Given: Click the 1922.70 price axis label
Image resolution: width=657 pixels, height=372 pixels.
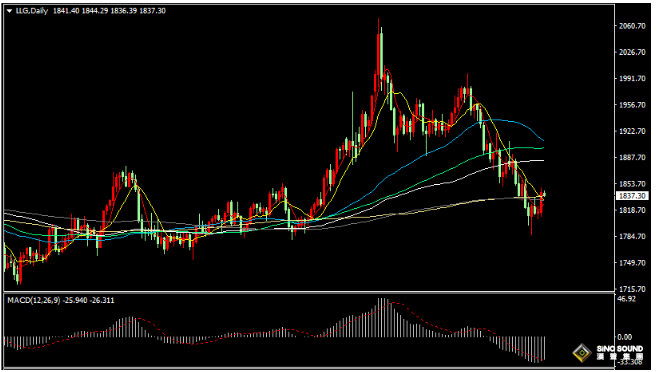Looking at the screenshot, I should pyautogui.click(x=632, y=132).
